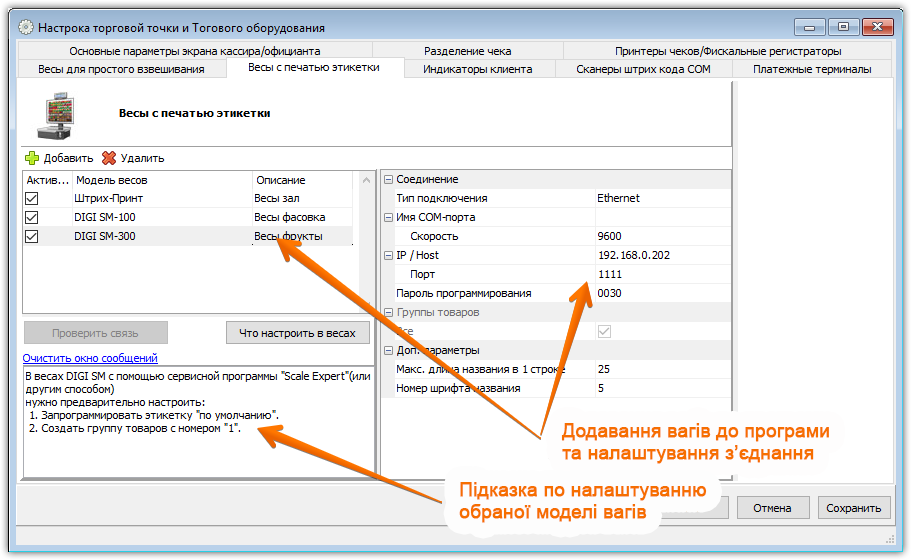Click the Актив... column header
Viewport: 911px width, 560px height.
[47, 180]
